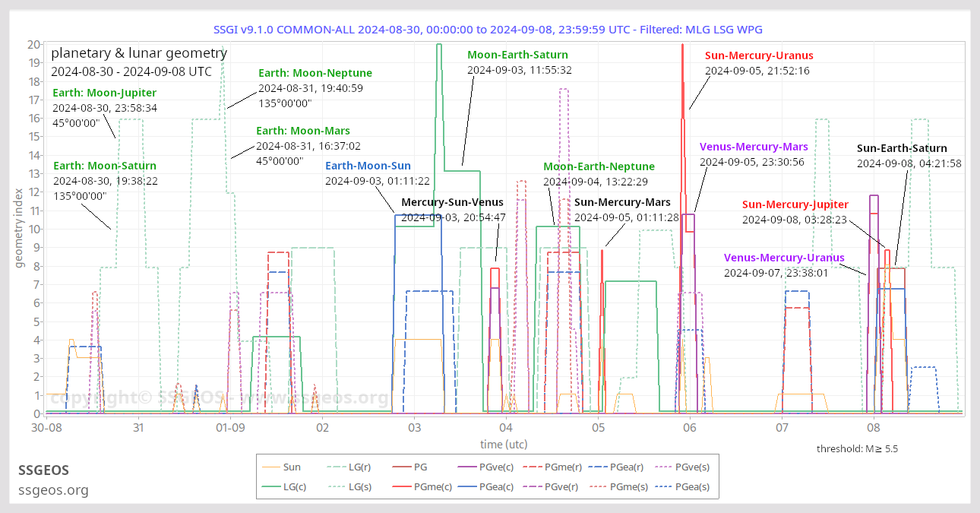Click the PGea(r) legend entry
This screenshot has width=980, height=513.
pos(619,467)
